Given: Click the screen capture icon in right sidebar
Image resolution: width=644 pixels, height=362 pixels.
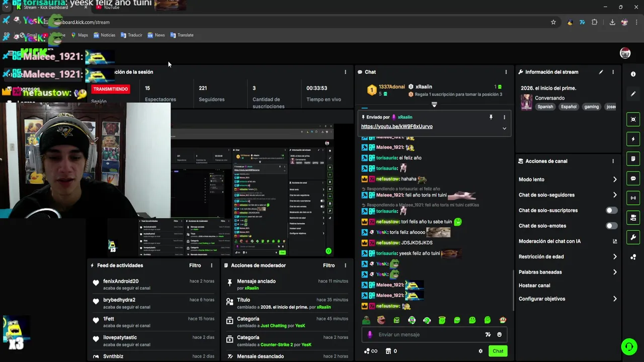Looking at the screenshot, I should point(633,120).
